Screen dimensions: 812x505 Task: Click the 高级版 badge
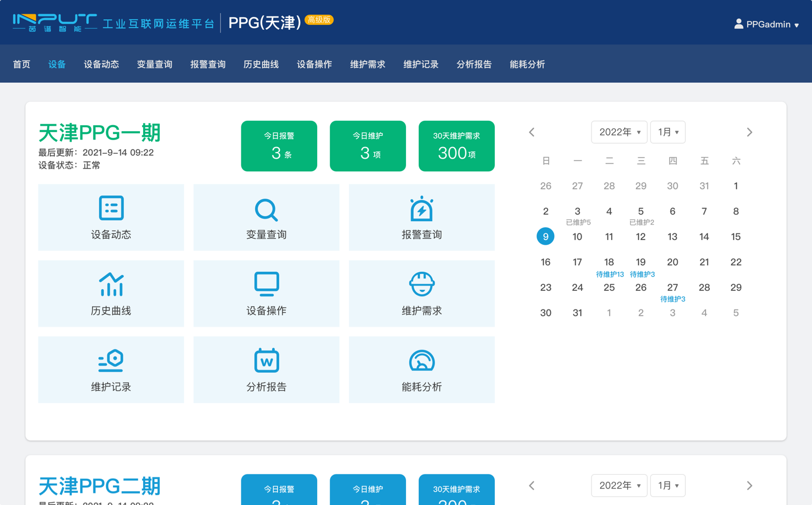point(319,20)
